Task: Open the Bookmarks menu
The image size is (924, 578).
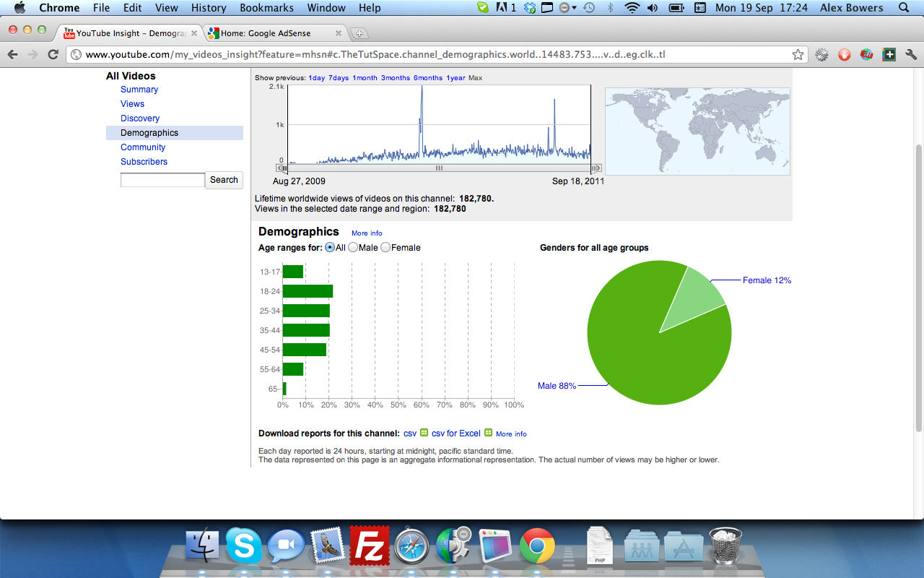Action: pyautogui.click(x=268, y=8)
